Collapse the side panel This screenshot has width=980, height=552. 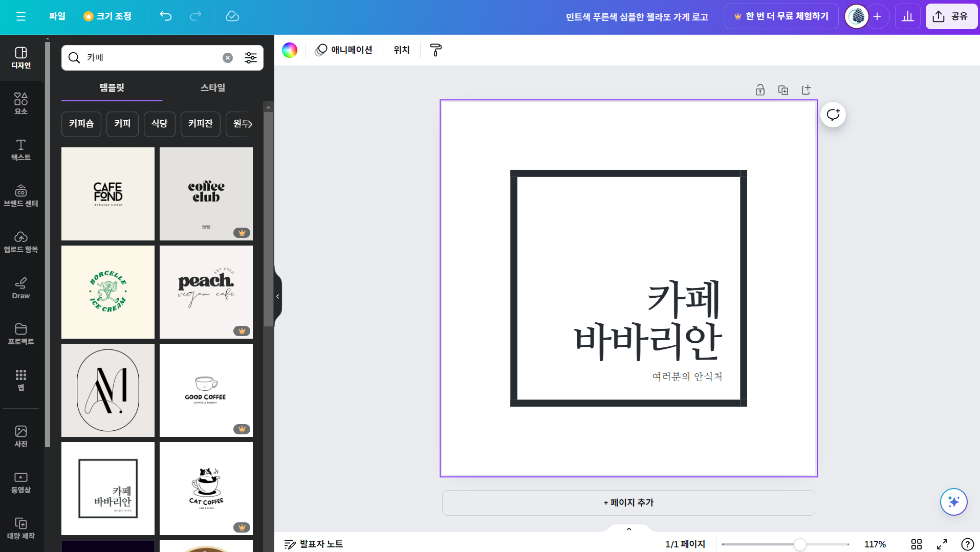278,296
